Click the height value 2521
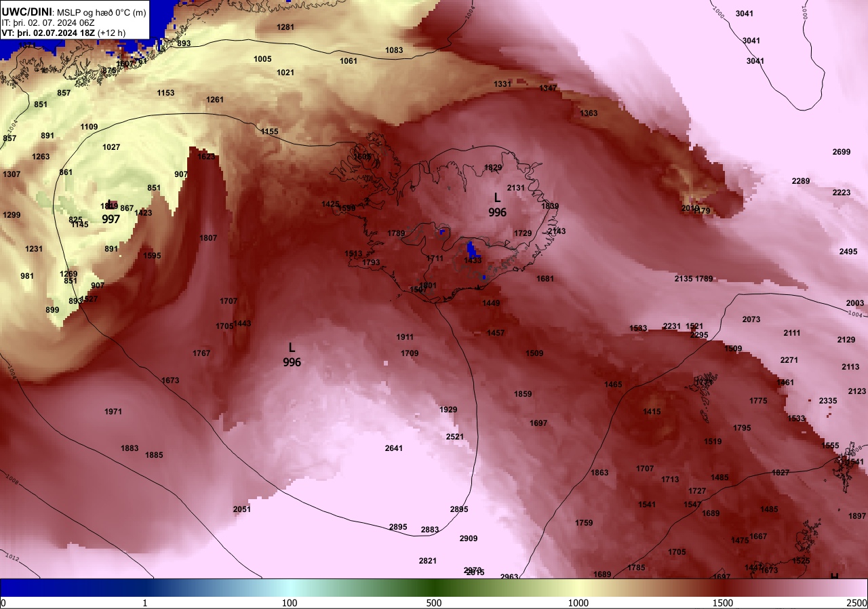This screenshot has height=609, width=868. [455, 437]
